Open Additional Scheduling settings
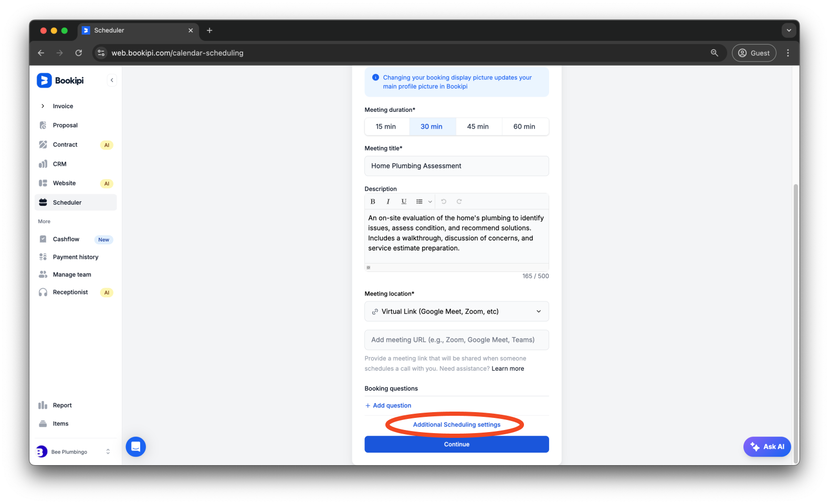Screen dimensions: 829x504 (457, 425)
